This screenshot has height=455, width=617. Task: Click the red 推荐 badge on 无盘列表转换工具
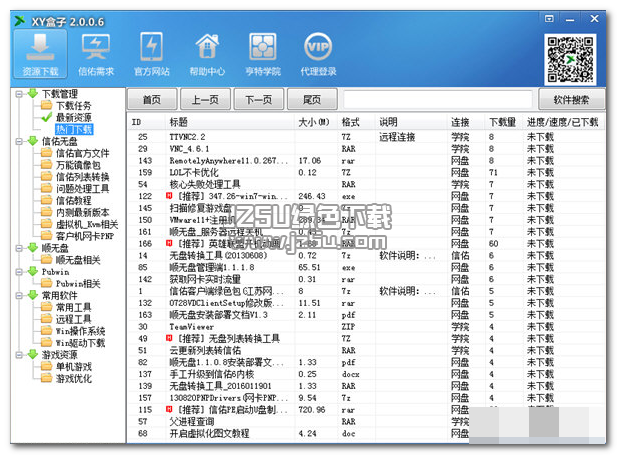[x=170, y=338]
